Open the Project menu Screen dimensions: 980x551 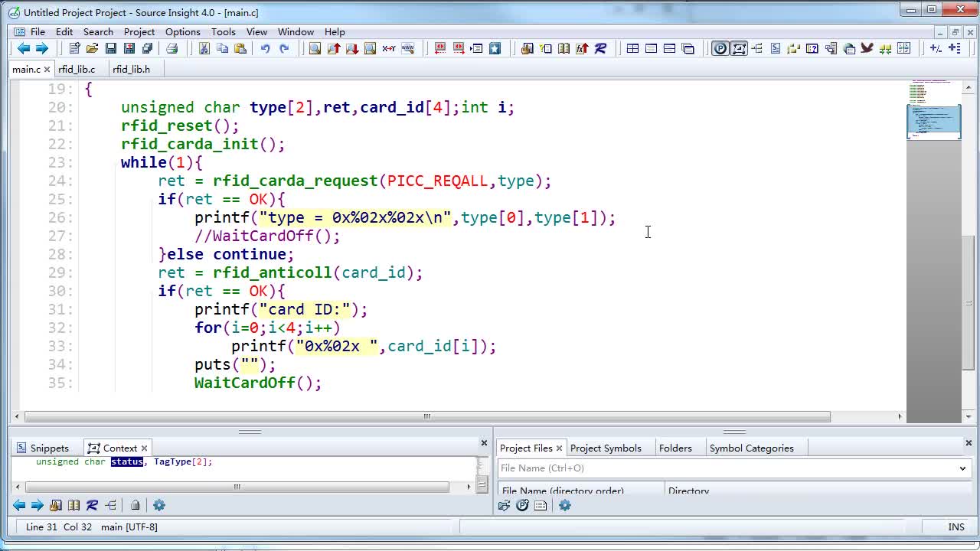[x=139, y=31]
